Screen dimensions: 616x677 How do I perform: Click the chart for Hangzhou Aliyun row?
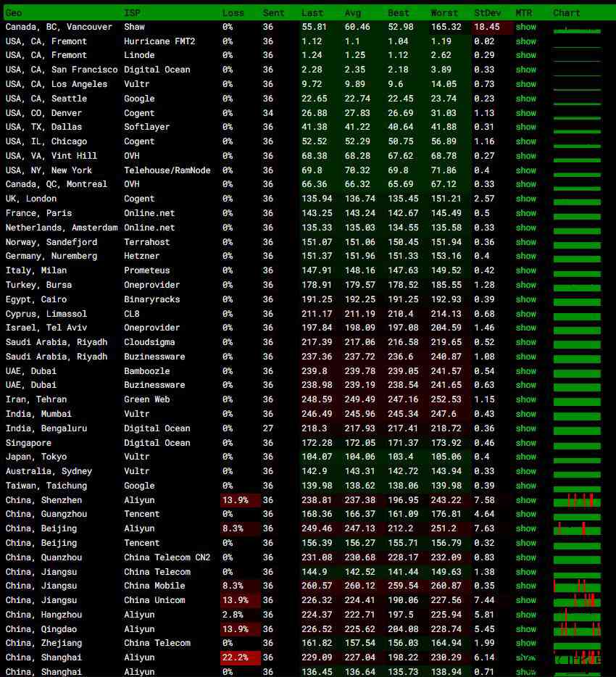click(x=577, y=615)
